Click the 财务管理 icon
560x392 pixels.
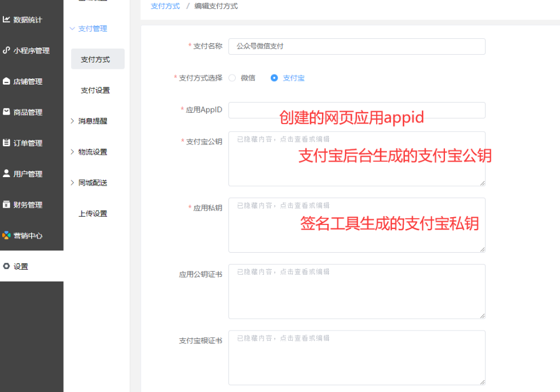(6, 204)
